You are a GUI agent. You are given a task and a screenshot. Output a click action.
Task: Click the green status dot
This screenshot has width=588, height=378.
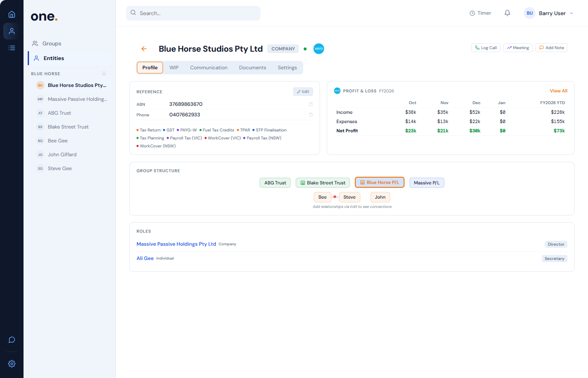pyautogui.click(x=305, y=49)
